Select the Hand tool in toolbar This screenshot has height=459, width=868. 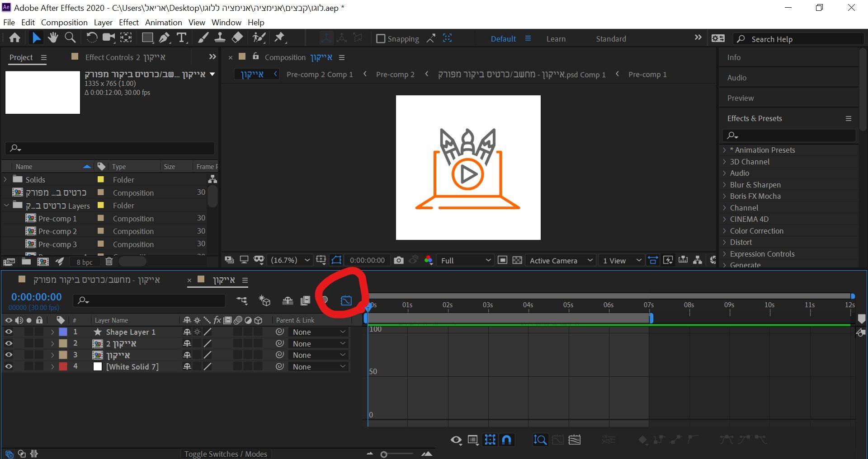(x=53, y=38)
